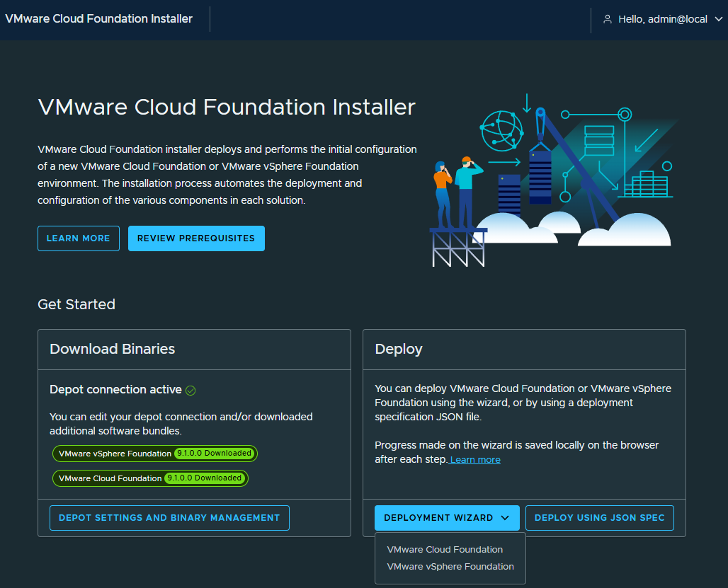The image size is (728, 588).
Task: Click the Hello, admin@local text
Action: point(663,19)
